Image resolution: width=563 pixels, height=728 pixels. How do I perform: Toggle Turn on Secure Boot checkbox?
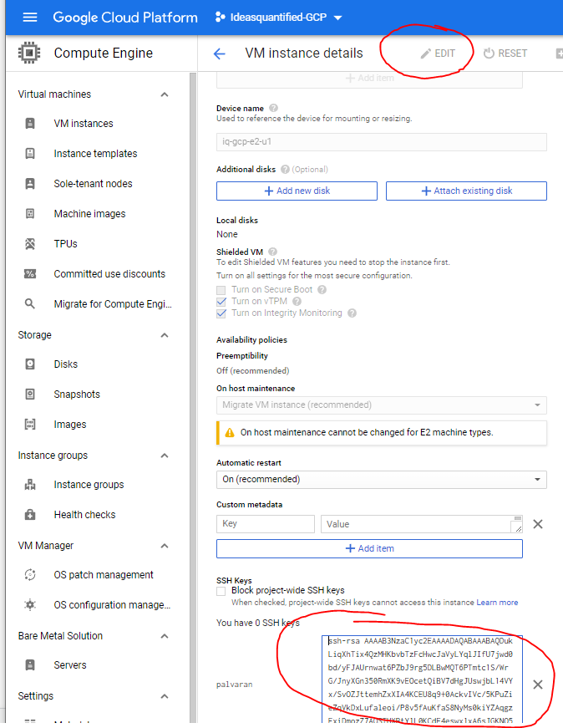coord(221,290)
